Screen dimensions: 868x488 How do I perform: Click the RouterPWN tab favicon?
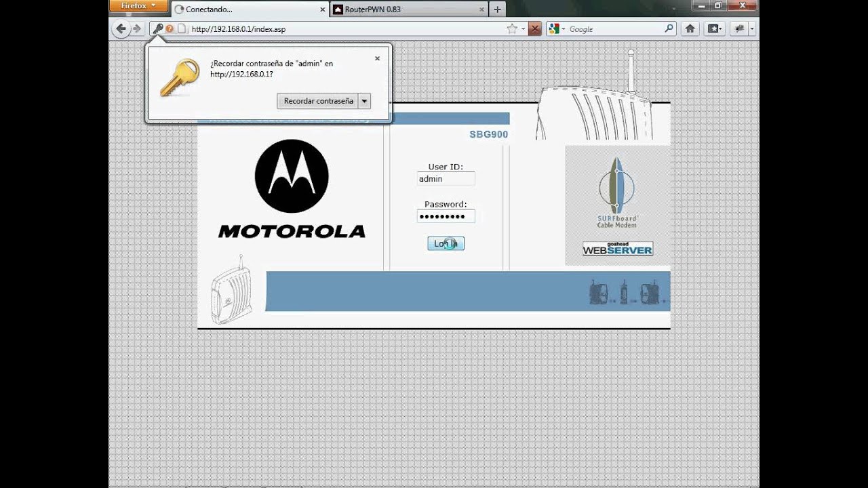(338, 9)
